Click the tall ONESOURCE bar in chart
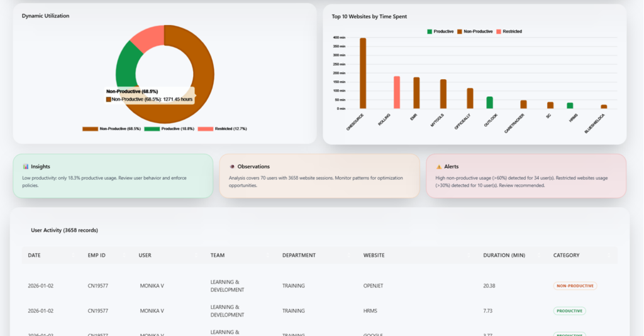This screenshot has width=644, height=336. 363,73
